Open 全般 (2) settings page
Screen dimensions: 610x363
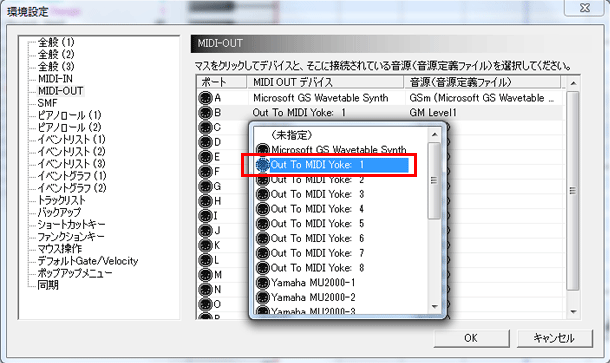(x=56, y=54)
